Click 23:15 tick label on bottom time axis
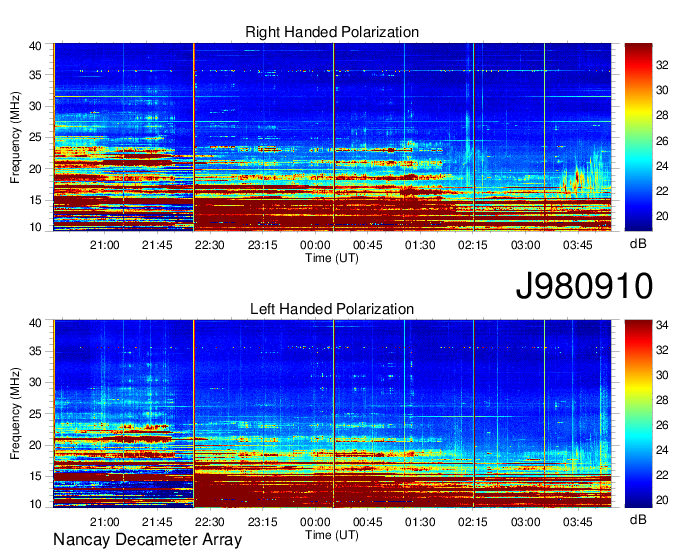 (x=262, y=522)
